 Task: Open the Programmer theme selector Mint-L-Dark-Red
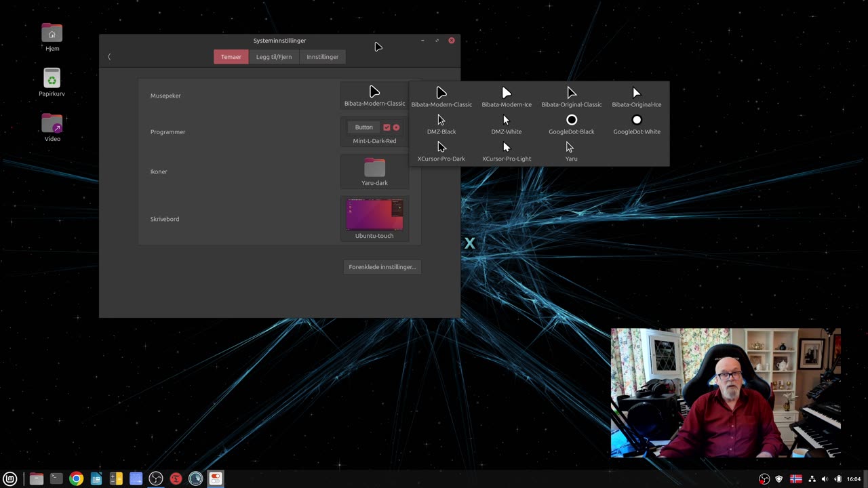tap(374, 131)
